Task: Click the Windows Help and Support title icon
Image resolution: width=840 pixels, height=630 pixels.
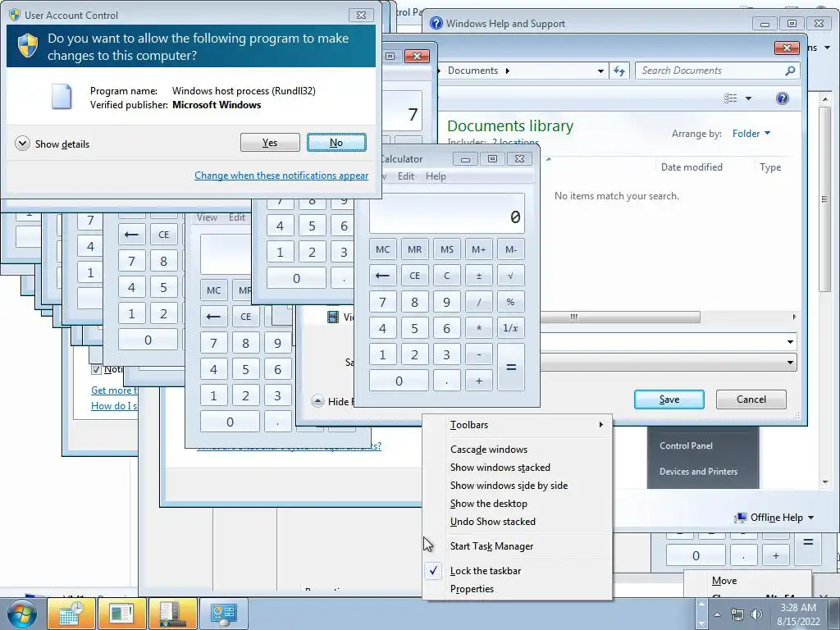Action: pos(436,23)
